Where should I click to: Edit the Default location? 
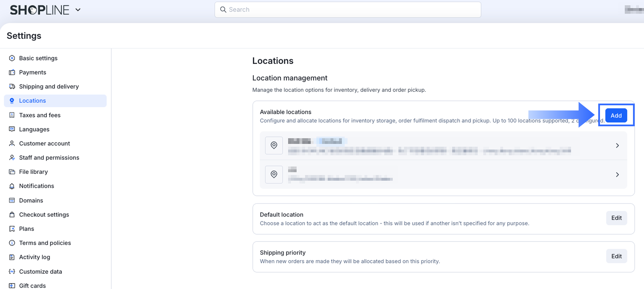coord(616,218)
